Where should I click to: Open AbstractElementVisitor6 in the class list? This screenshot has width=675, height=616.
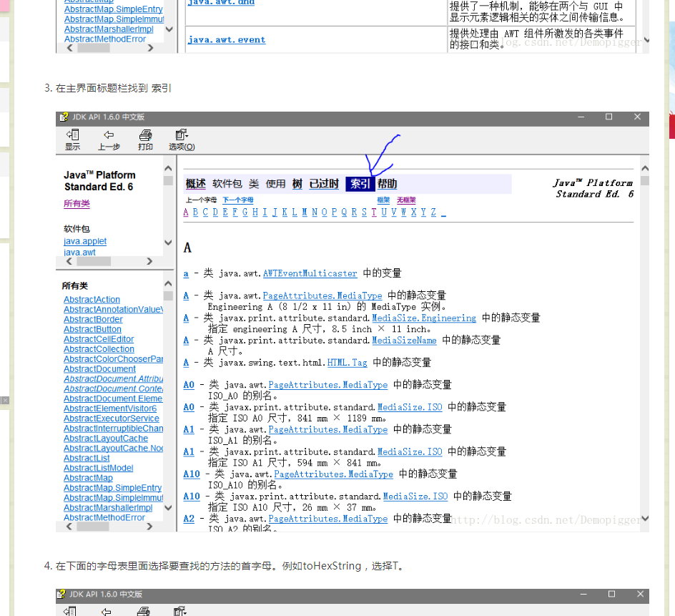click(x=110, y=409)
